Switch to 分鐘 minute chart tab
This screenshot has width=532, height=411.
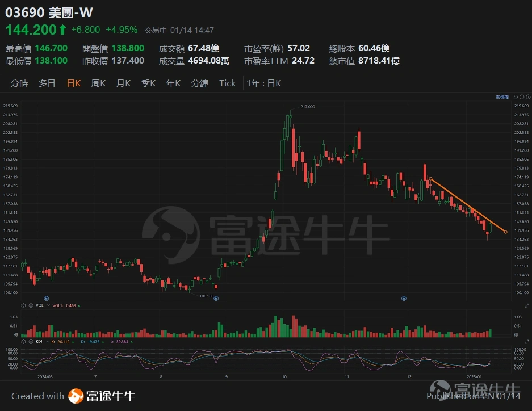[x=199, y=83]
